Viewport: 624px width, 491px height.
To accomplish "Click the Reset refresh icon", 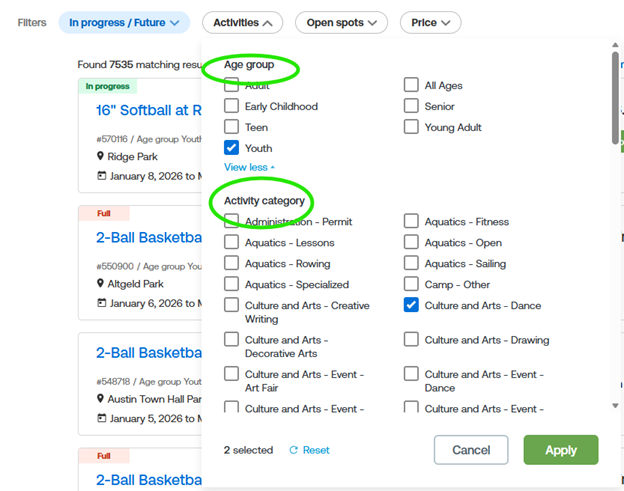I will coord(293,450).
